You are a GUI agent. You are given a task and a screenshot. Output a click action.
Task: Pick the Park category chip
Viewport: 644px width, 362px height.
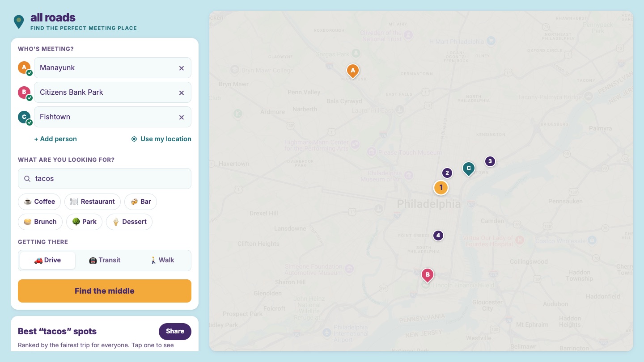(84, 222)
